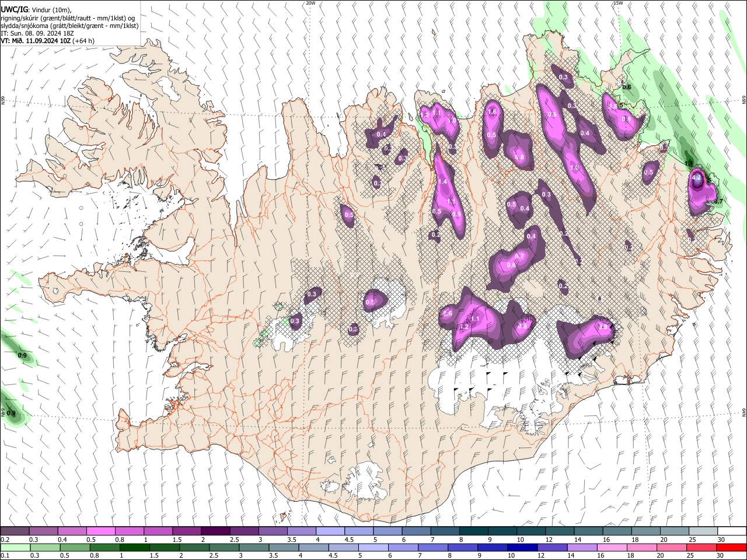Click 'VT: Mið. 11.09.2024 10Z (+64 h)' line
This screenshot has height=560, width=747.
(48, 41)
